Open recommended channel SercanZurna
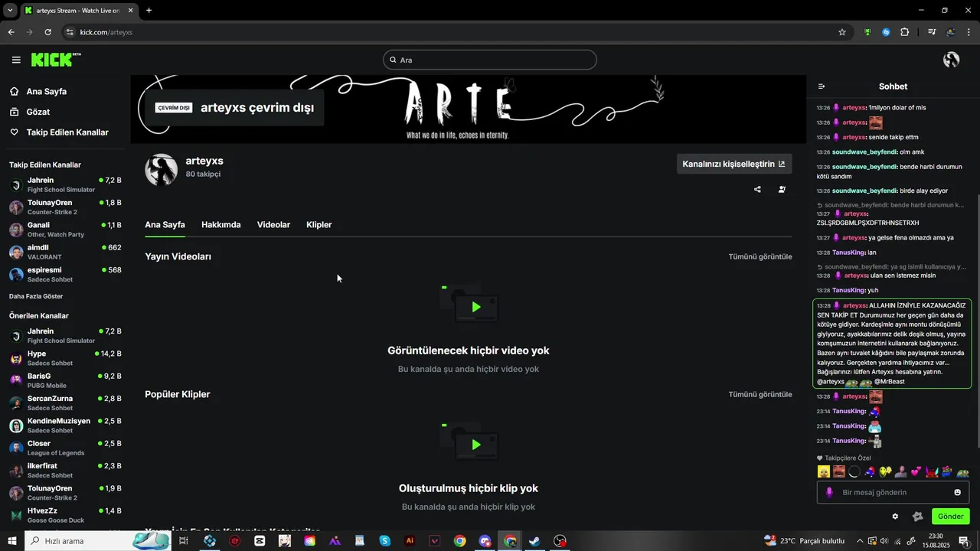The image size is (980, 551). [x=65, y=403]
